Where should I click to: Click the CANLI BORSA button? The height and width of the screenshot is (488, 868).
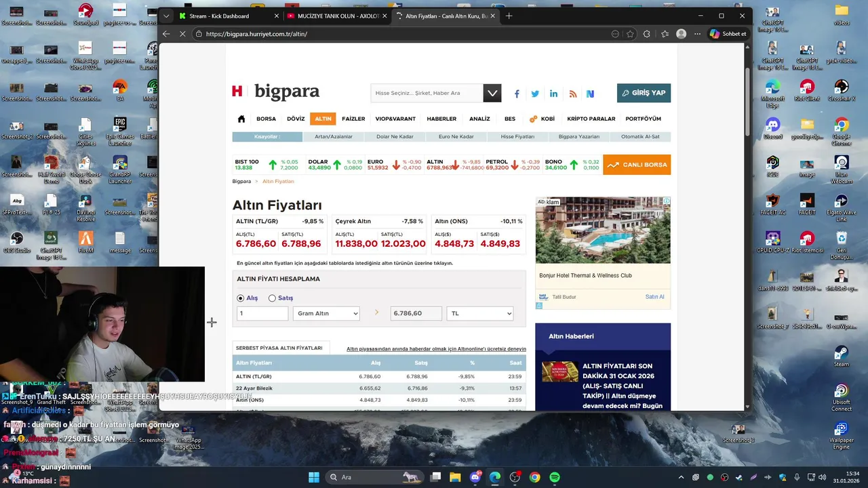coord(637,165)
